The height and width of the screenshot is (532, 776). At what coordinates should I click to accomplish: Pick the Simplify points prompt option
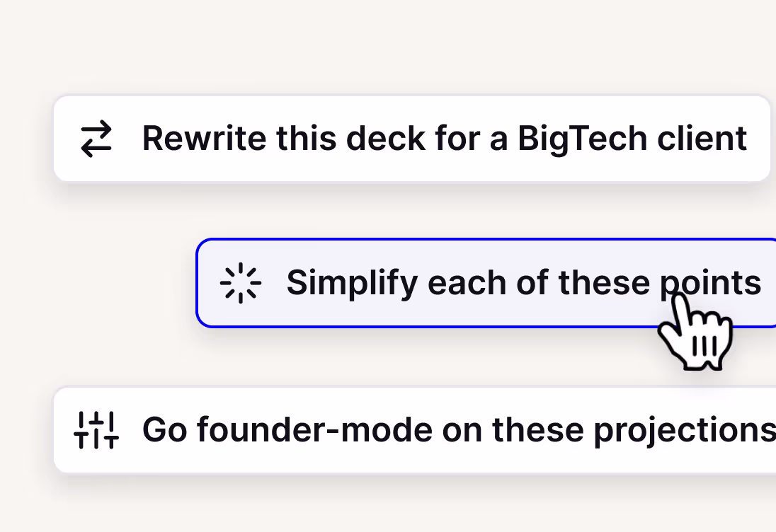click(x=486, y=283)
